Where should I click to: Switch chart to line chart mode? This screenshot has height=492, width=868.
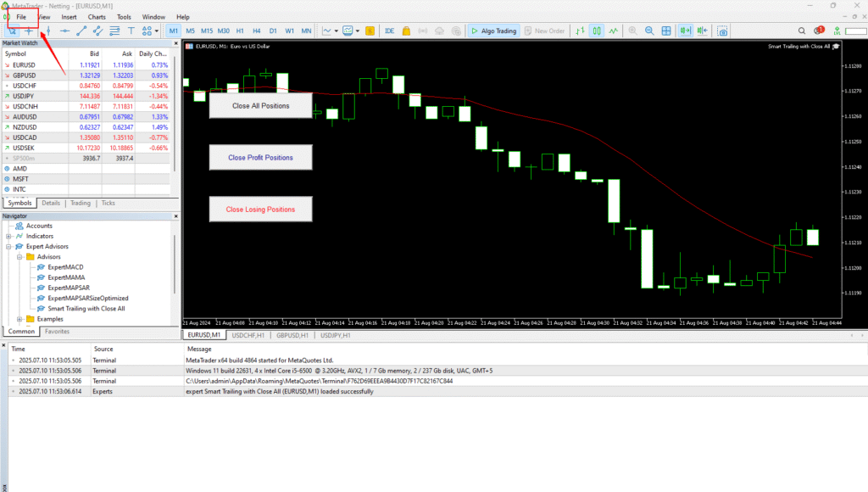[x=614, y=31]
